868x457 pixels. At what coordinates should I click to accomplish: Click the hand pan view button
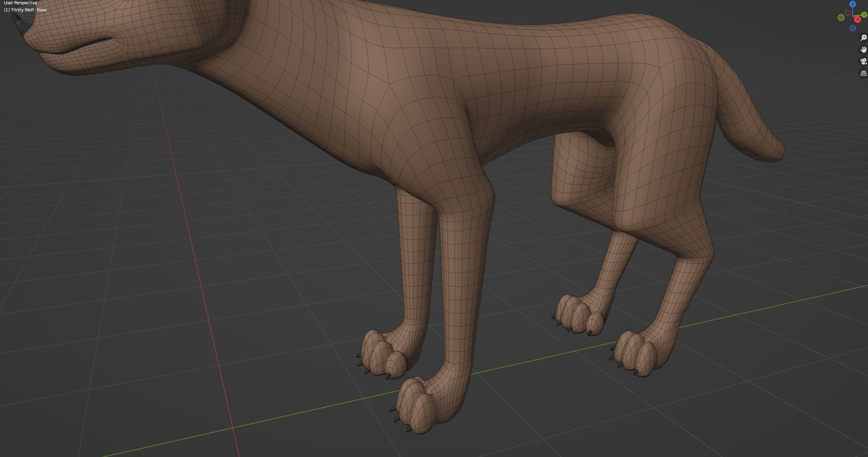pyautogui.click(x=863, y=50)
